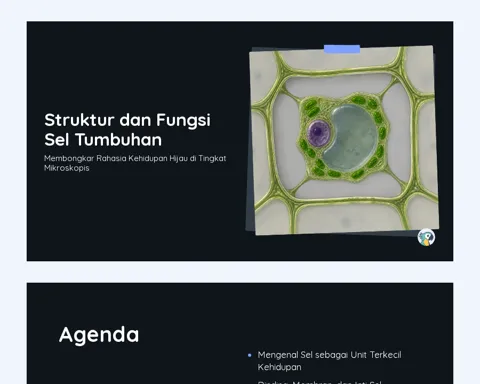The height and width of the screenshot is (384, 480).
Task: Select the title Struktur dan Fungsi Sel Tumbuhan
Action: tap(128, 130)
